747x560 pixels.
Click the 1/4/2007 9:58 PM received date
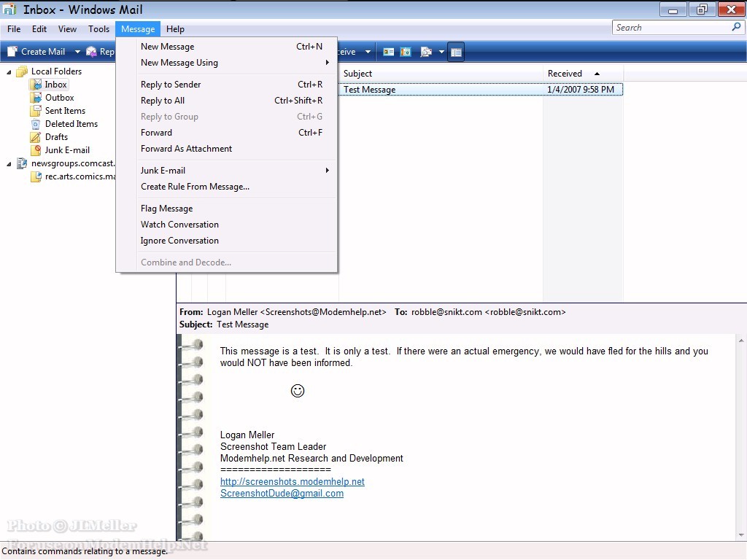(580, 90)
